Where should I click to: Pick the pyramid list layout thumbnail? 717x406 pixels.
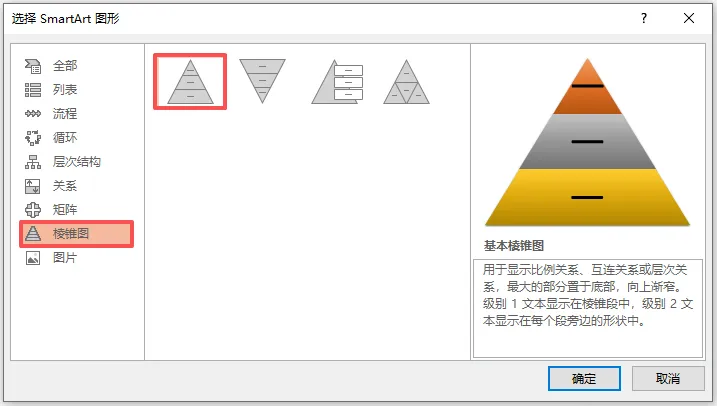[x=337, y=82]
